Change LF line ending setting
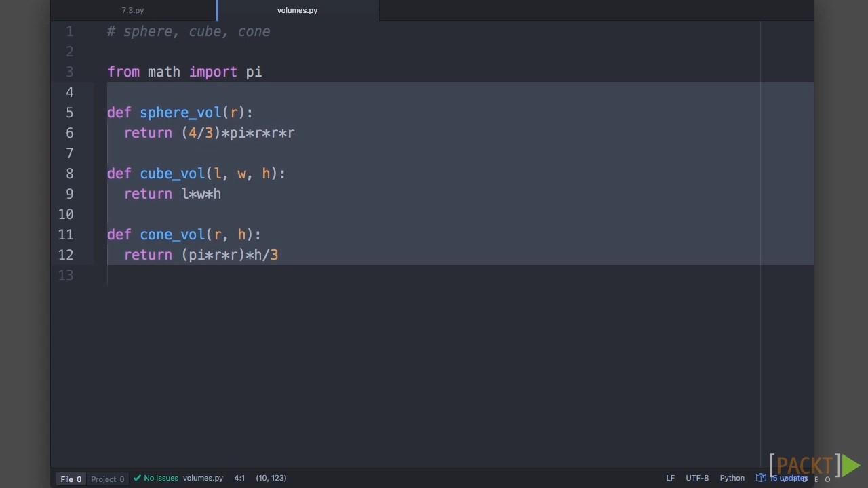The image size is (868, 488). pos(670,478)
